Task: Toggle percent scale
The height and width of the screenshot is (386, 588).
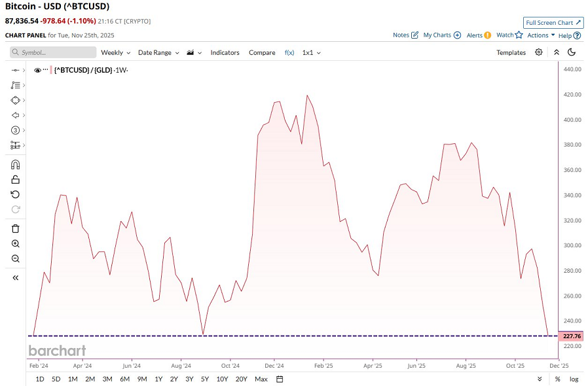Action: point(558,379)
